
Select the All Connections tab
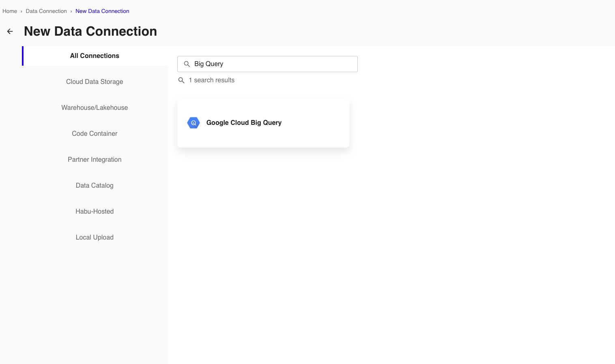tap(95, 56)
